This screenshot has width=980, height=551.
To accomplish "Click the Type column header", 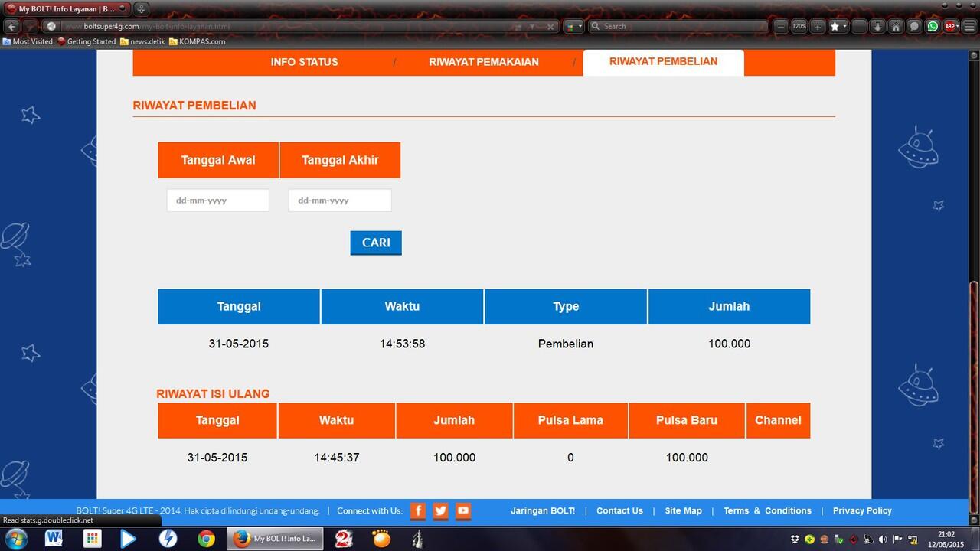I will (566, 306).
